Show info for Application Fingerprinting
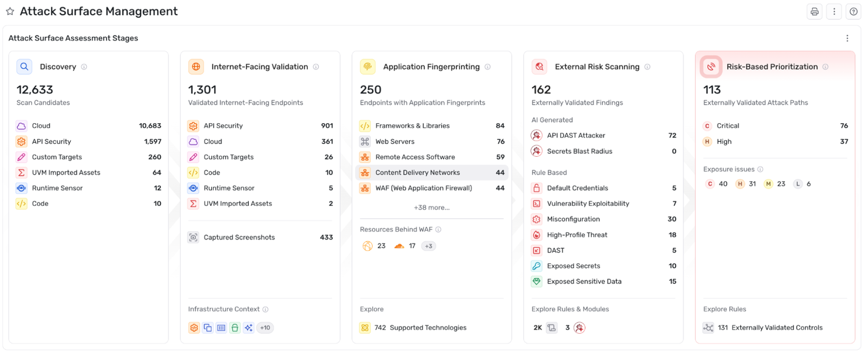 tap(487, 67)
